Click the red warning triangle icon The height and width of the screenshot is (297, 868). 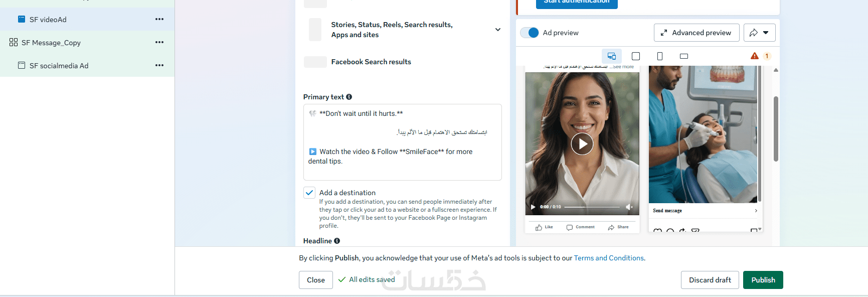coord(755,56)
